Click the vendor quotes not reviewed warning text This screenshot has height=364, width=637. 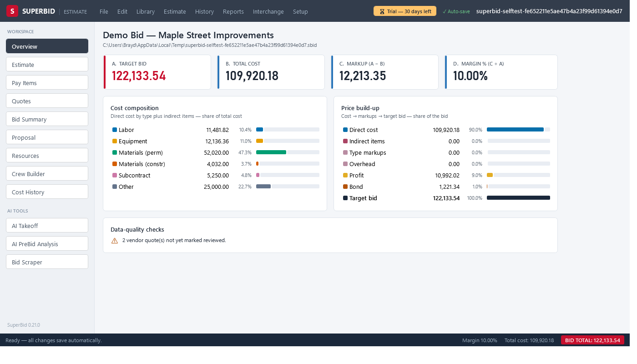(x=174, y=240)
